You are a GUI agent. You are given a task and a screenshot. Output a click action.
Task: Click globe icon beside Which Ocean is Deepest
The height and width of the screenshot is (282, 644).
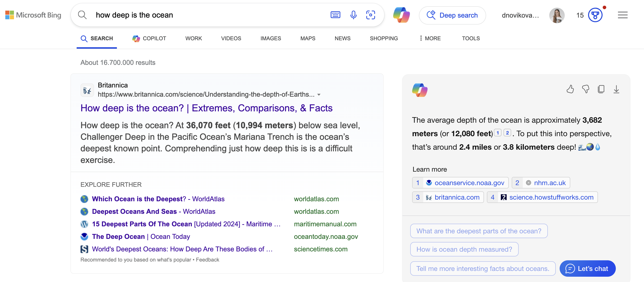tap(84, 199)
